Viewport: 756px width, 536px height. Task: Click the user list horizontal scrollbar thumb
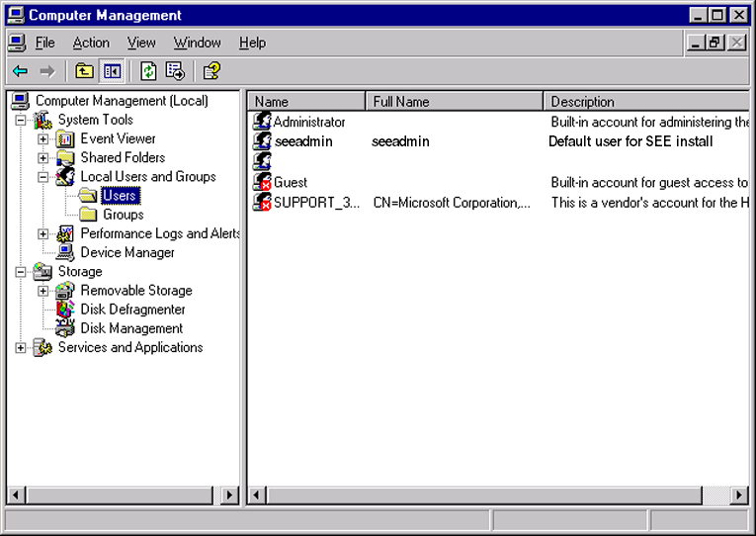pos(484,495)
